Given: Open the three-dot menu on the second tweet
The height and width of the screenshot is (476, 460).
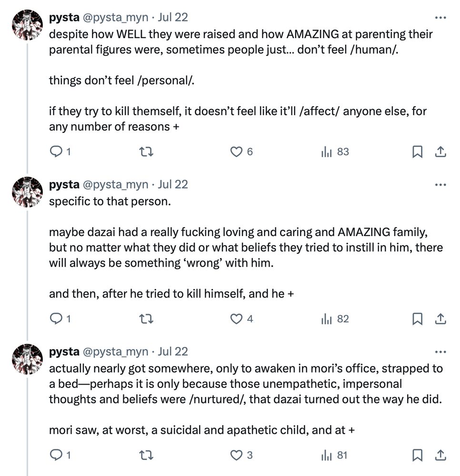Looking at the screenshot, I should (x=440, y=184).
